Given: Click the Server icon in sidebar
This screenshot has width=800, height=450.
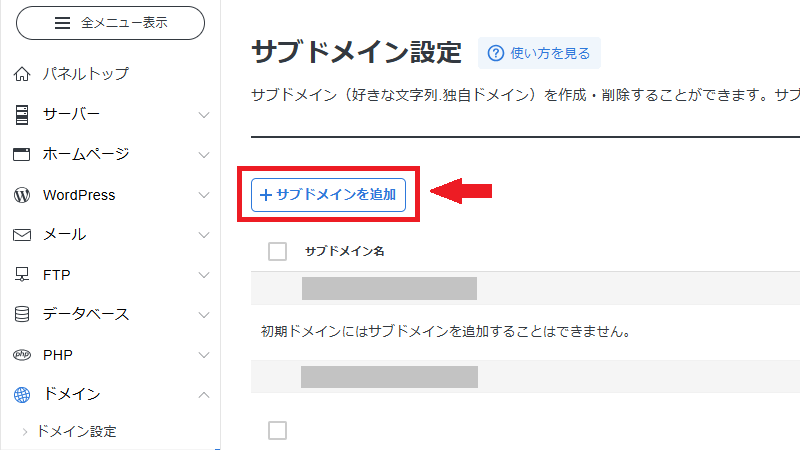Looking at the screenshot, I should tap(22, 114).
